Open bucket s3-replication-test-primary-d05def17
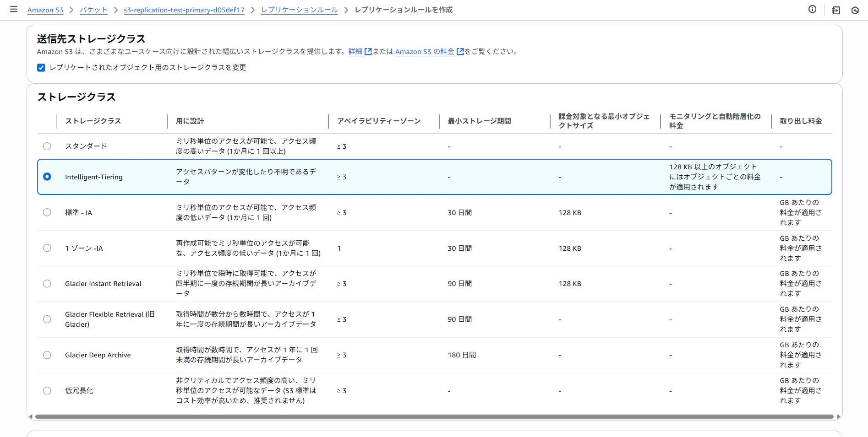The width and height of the screenshot is (868, 437). (184, 10)
